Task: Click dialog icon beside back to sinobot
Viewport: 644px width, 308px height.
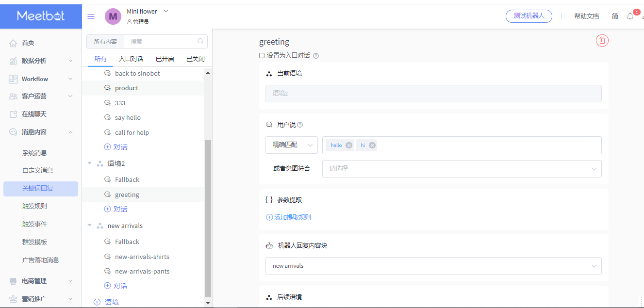Action: (x=108, y=73)
